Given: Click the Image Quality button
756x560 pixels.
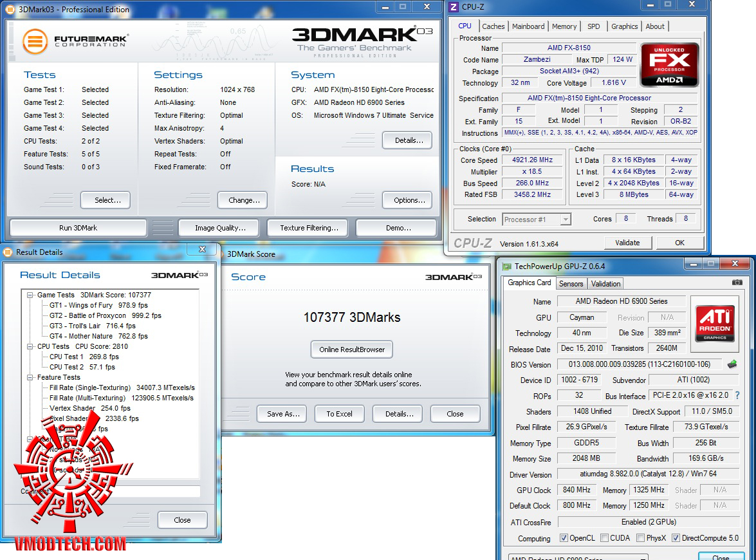Looking at the screenshot, I should pos(220,228).
